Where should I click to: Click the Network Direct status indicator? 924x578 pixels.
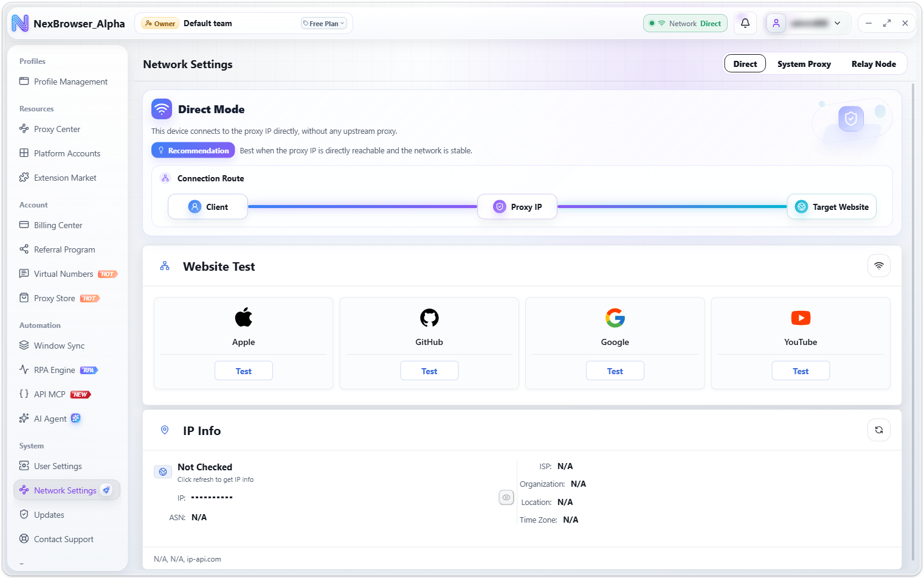point(685,23)
